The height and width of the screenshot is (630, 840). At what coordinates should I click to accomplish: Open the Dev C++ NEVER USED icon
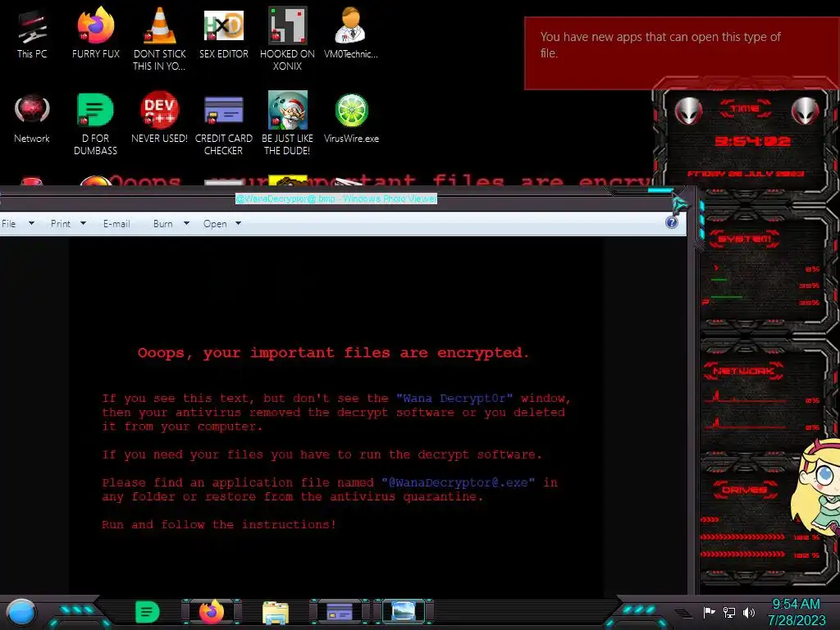tap(159, 118)
